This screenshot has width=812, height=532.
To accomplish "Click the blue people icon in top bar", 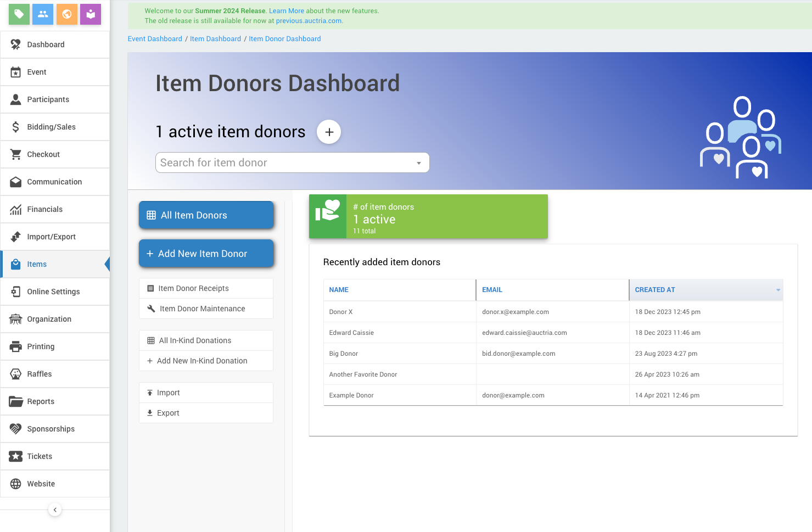I will click(x=43, y=14).
